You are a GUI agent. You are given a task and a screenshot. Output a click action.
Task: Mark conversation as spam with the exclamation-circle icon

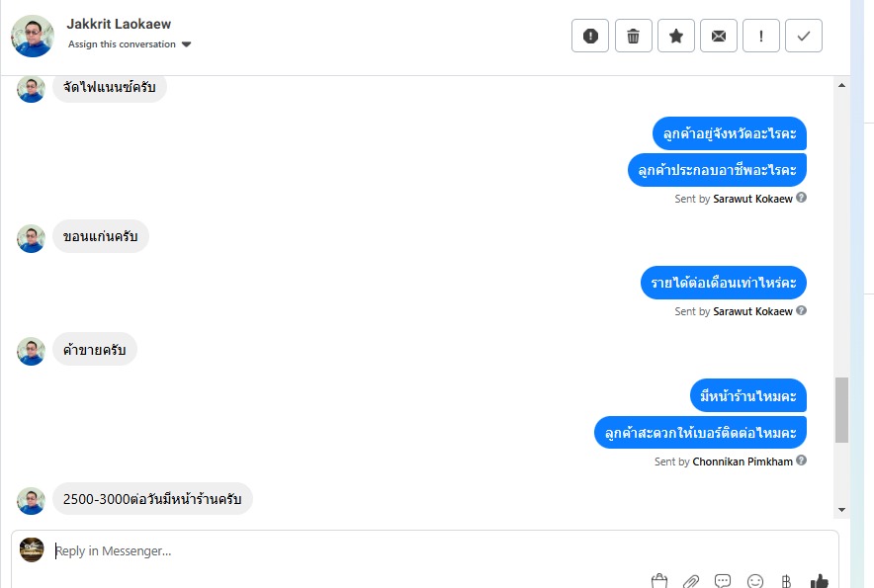click(x=589, y=36)
